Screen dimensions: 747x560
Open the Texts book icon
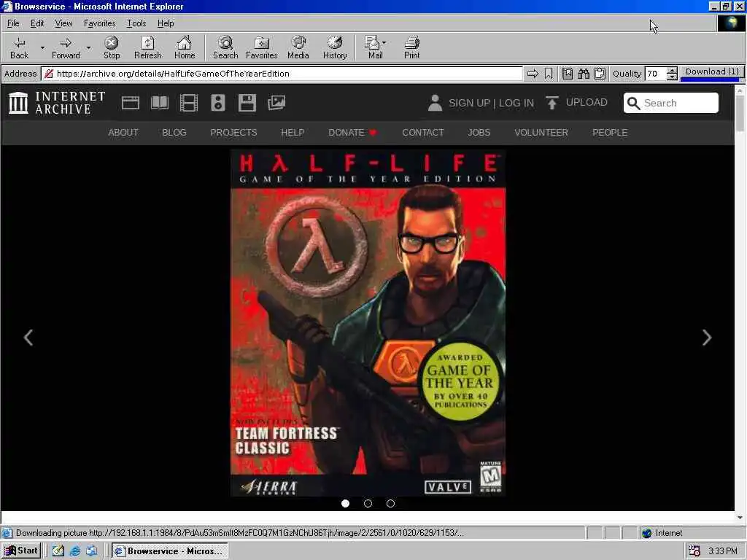tap(160, 102)
